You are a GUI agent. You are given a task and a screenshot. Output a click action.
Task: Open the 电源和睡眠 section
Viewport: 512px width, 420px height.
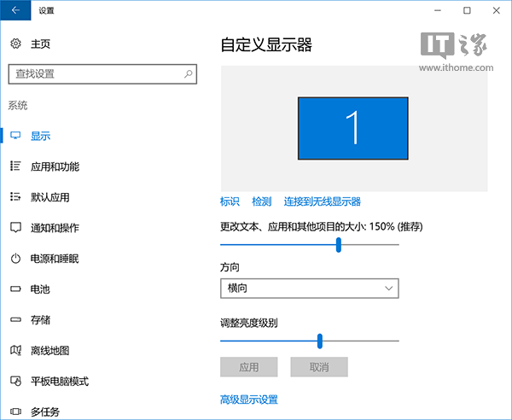pyautogui.click(x=55, y=259)
